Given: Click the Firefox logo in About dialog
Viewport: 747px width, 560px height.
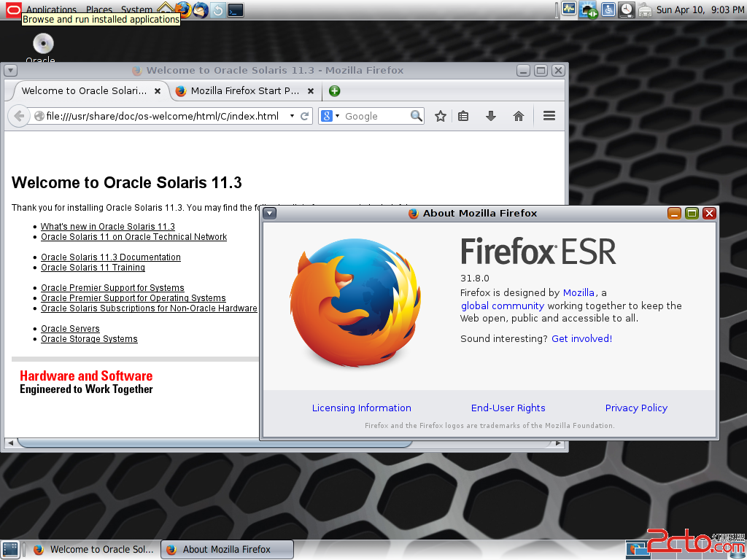Looking at the screenshot, I should [x=355, y=303].
